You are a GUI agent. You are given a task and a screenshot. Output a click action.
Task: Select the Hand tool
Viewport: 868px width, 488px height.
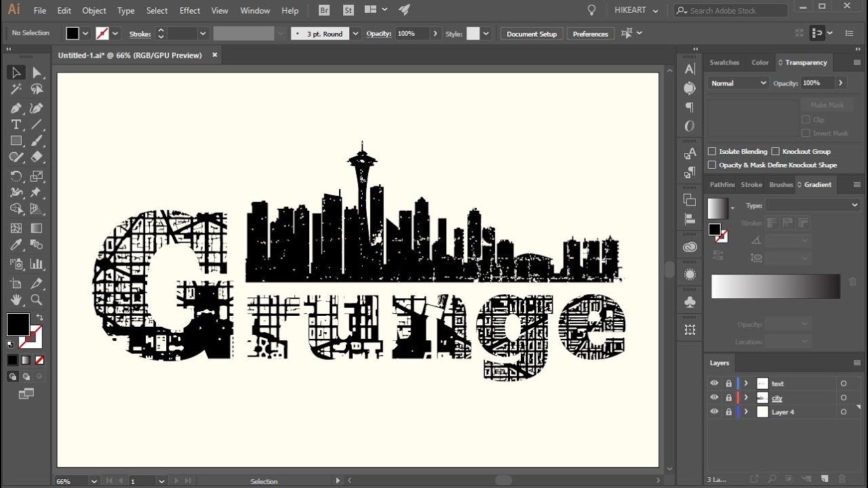point(16,300)
